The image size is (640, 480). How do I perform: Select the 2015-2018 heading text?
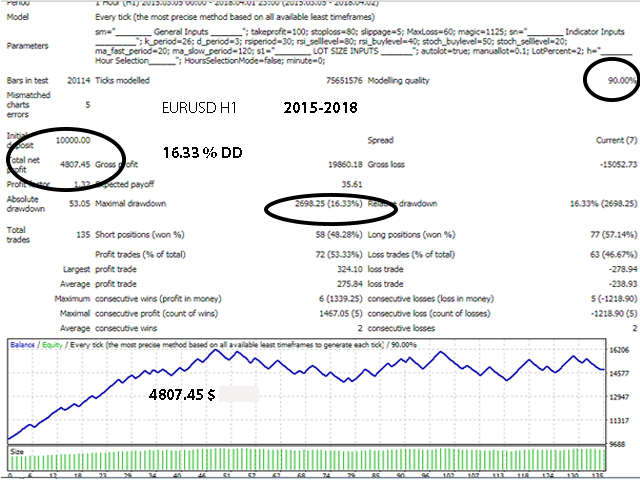click(320, 108)
